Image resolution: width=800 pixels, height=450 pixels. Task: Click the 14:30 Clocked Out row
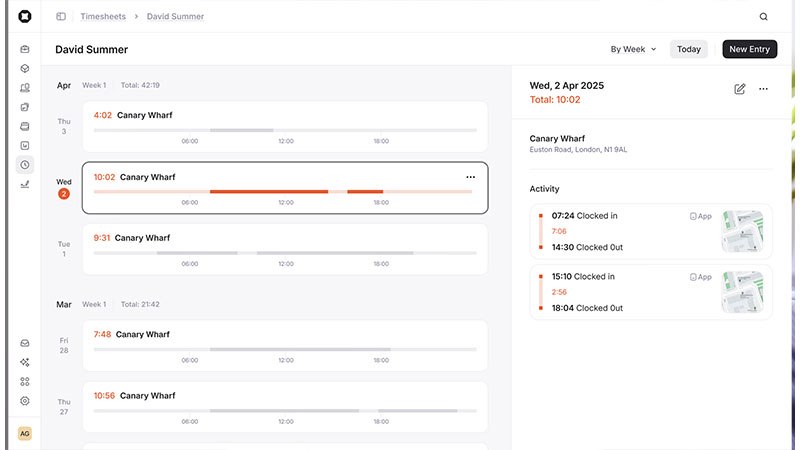coord(587,247)
